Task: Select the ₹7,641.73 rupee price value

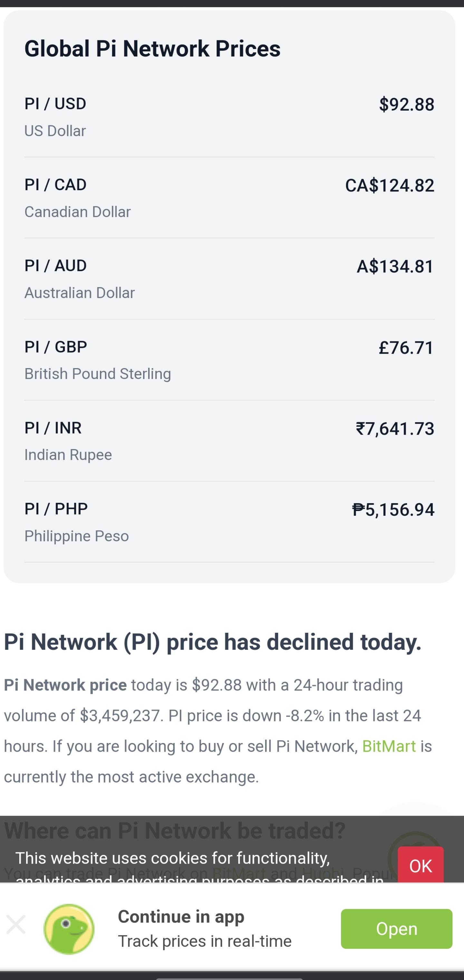Action: pyautogui.click(x=395, y=429)
